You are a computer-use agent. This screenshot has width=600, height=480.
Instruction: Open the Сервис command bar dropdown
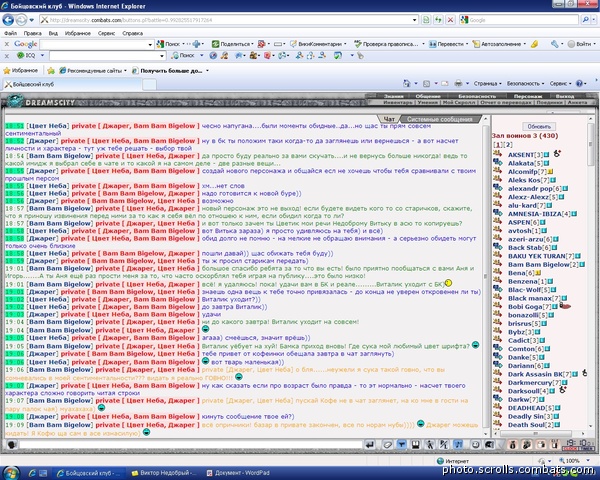560,83
